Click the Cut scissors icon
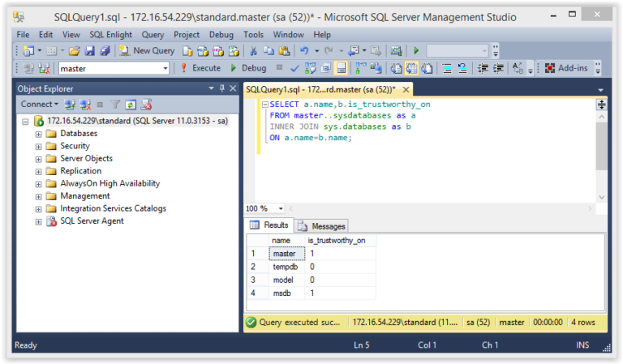Image resolution: width=623 pixels, height=364 pixels. click(253, 50)
